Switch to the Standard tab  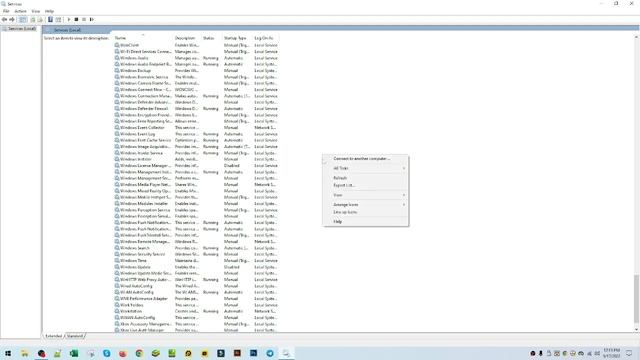(75, 336)
